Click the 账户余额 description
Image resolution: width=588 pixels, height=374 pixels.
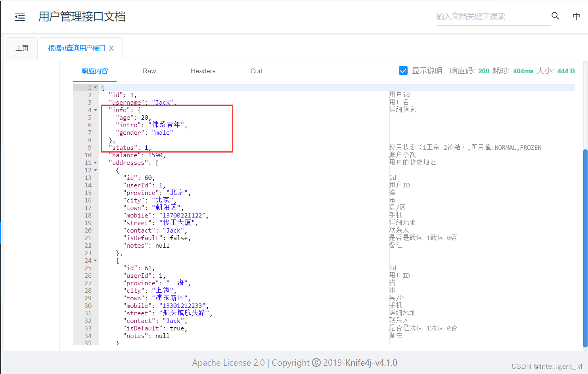coord(402,155)
